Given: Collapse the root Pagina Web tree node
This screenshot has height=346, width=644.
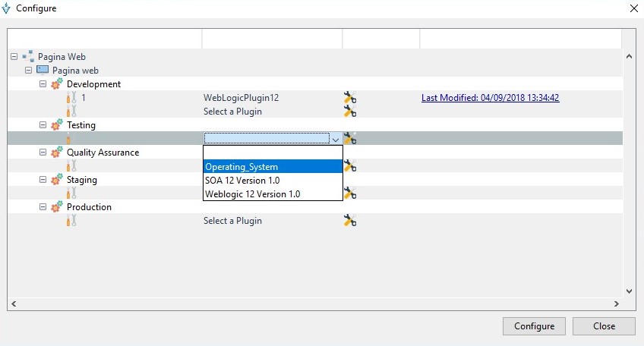Looking at the screenshot, I should pyautogui.click(x=14, y=56).
